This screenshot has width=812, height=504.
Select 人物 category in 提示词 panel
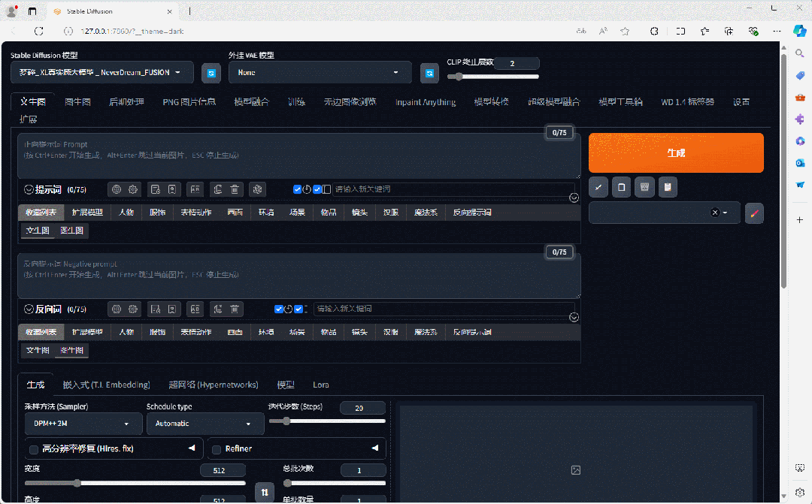click(x=126, y=212)
